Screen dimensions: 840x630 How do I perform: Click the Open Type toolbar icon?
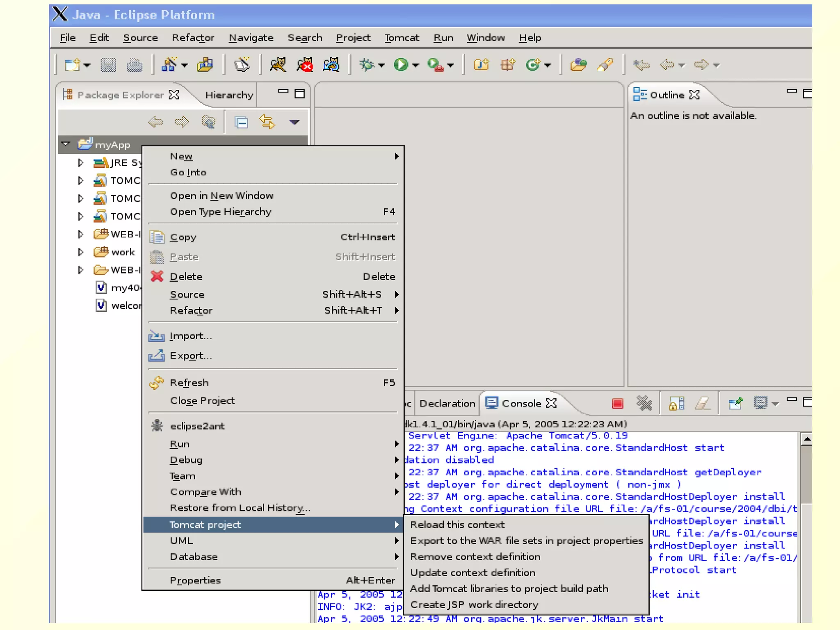click(578, 65)
